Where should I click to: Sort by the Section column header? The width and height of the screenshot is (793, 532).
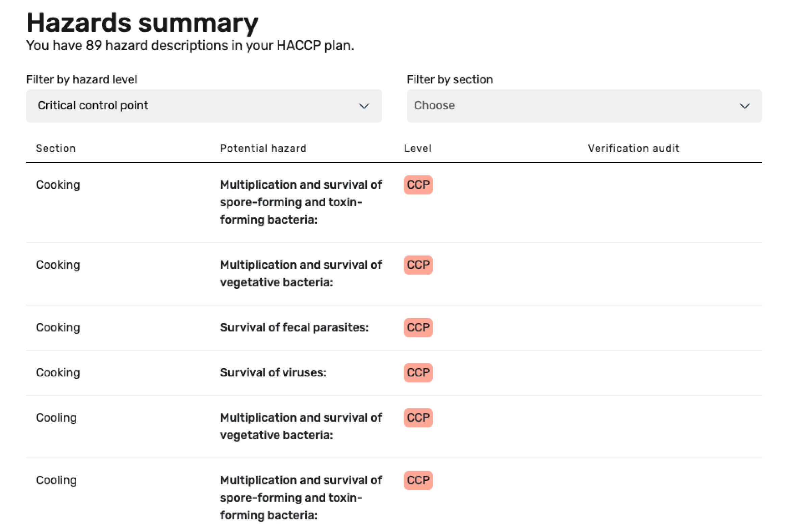click(56, 148)
